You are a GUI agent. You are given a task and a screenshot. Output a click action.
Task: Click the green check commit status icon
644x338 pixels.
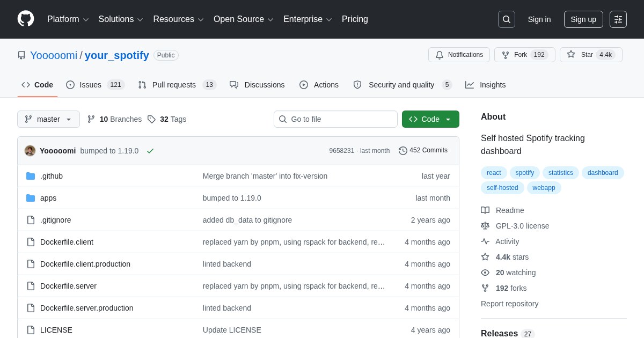coord(150,151)
